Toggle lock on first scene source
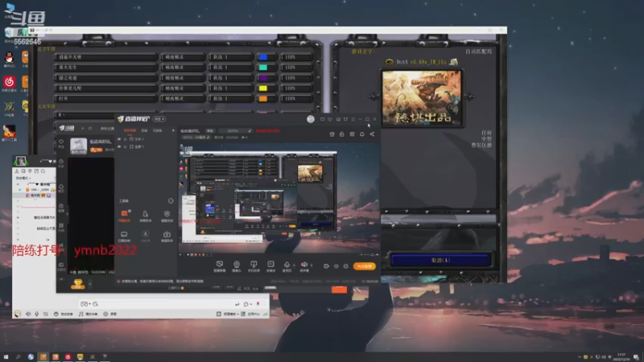644x362 pixels. coord(126,139)
